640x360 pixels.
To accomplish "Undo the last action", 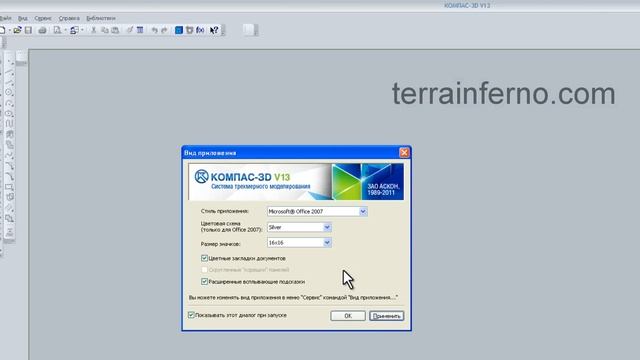I will point(154,30).
